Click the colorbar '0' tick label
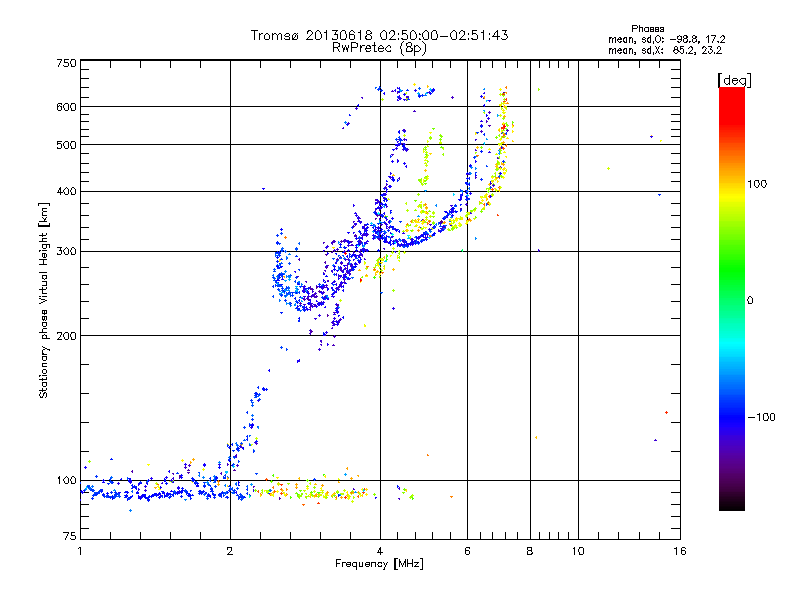This screenshot has width=800, height=600. tap(749, 301)
